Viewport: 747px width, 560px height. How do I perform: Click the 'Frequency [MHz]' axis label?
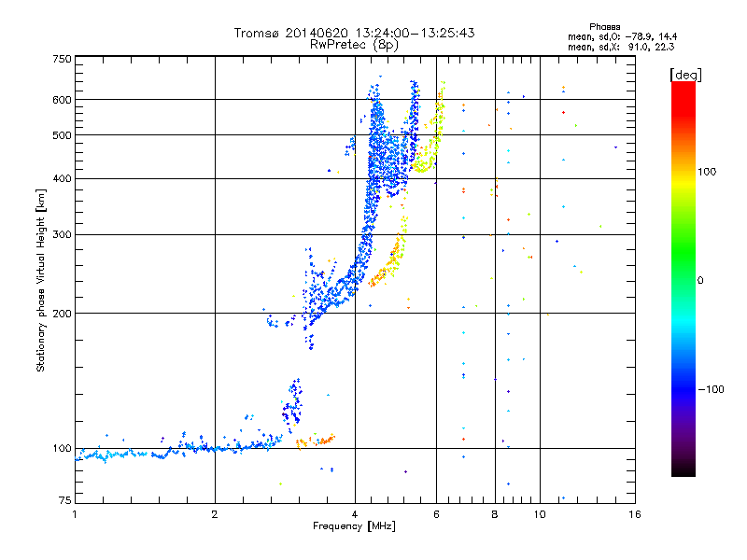pos(354,526)
